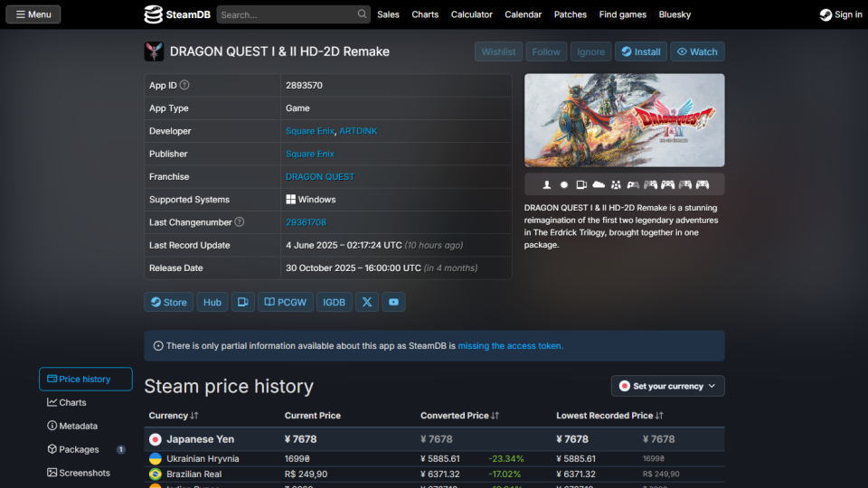Click the 'Brazilian Real' row label
The image size is (868, 488).
(193, 474)
